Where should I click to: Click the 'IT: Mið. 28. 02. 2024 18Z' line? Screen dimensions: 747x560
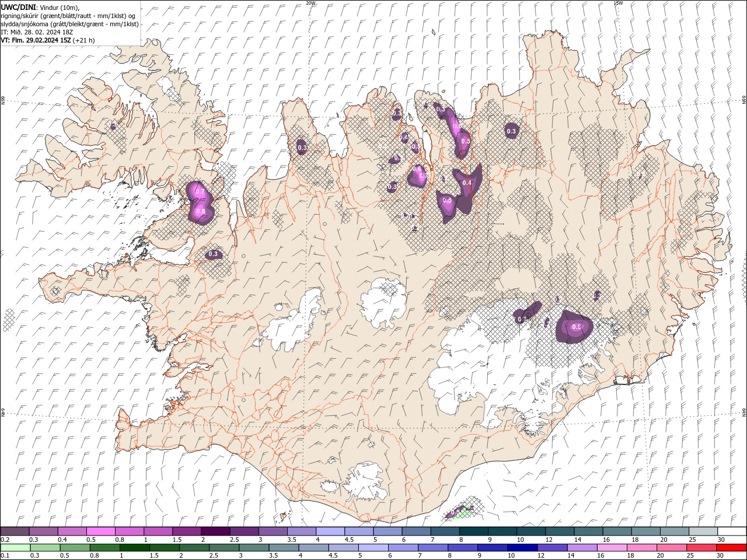pos(36,32)
